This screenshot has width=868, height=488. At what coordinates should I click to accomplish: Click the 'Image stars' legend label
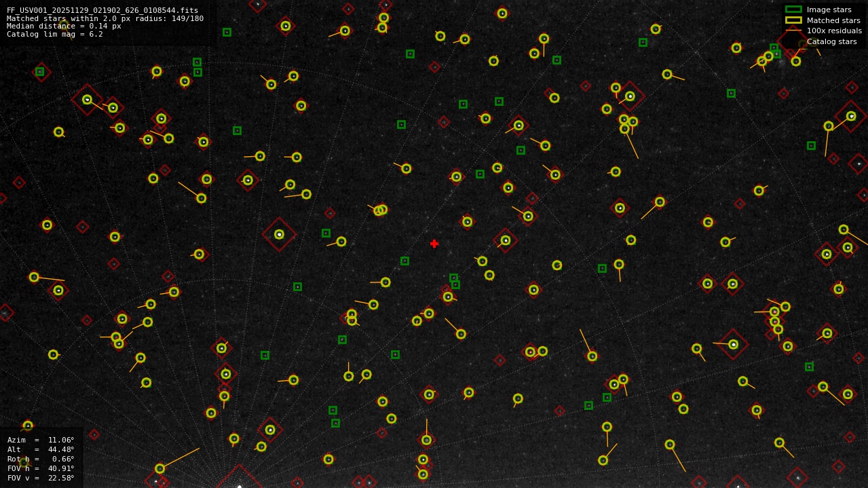coord(829,10)
